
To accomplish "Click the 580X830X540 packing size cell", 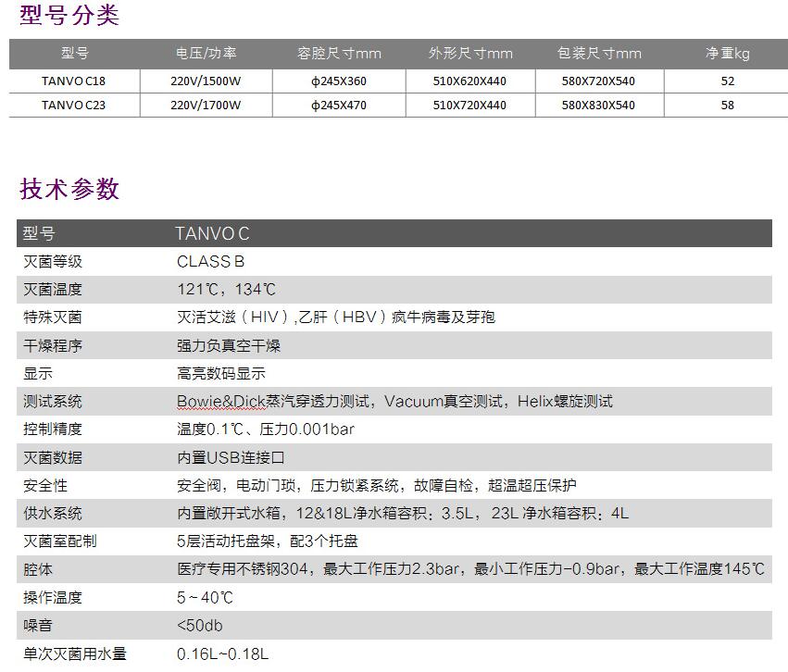I will 598,105.
